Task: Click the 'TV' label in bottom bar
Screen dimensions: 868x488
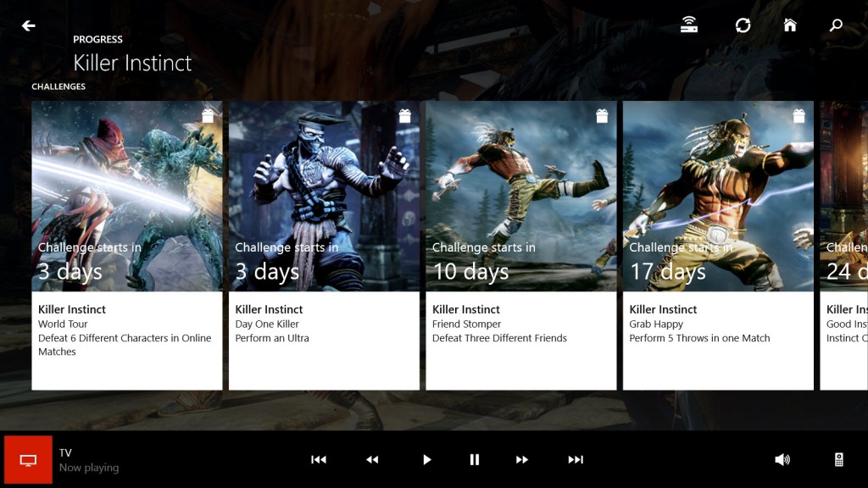Action: pyautogui.click(x=65, y=452)
